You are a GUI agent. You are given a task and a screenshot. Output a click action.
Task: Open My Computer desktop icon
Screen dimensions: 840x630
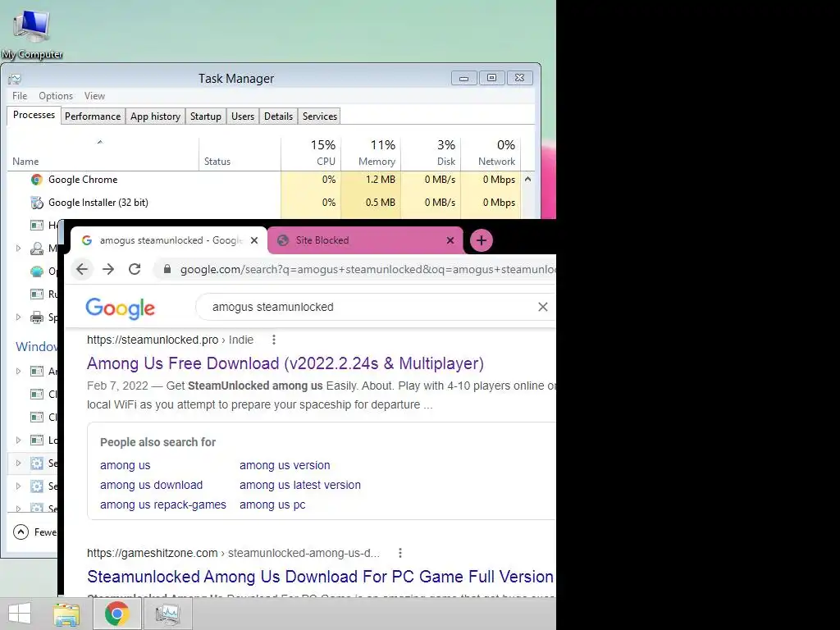32,33
